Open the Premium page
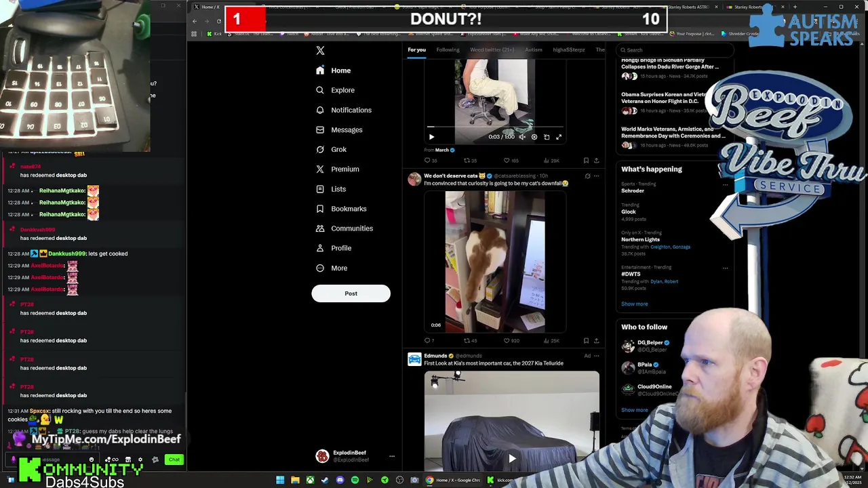The width and height of the screenshot is (868, 488). tap(337, 169)
